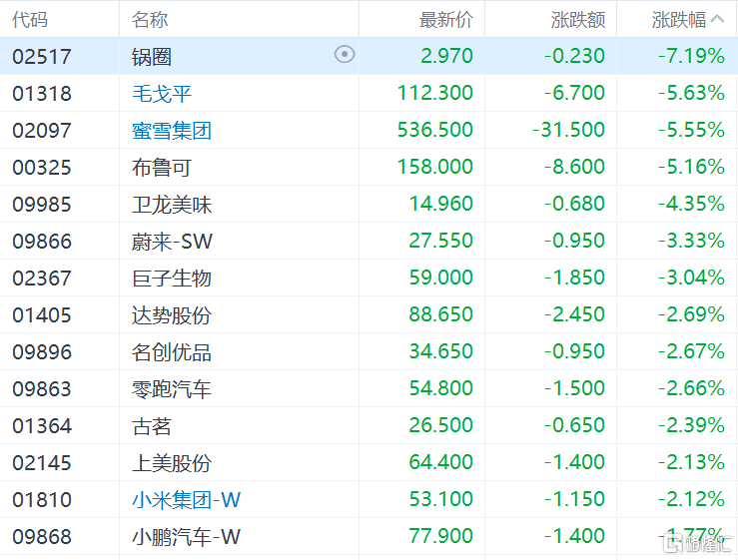Open the 小米集团-W stock link
Image resolution: width=738 pixels, height=560 pixels.
tap(187, 499)
